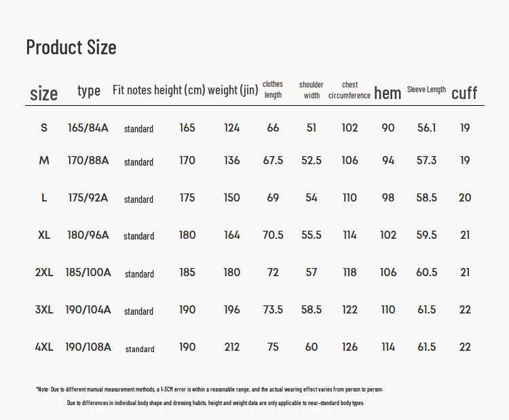The image size is (509, 420).
Task: Click the 4XL size row label
Action: pyautogui.click(x=44, y=347)
